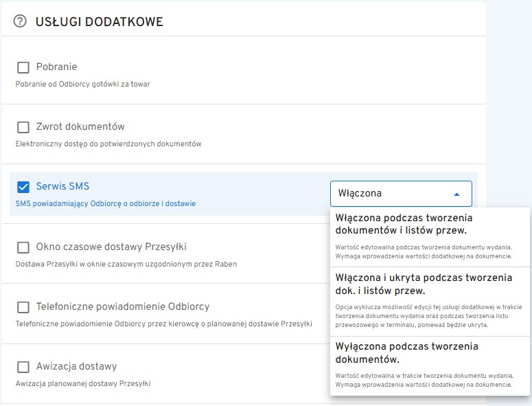Viewport: 532px width, 406px height.
Task: Collapse dropdown using the blue arrow
Action: pos(456,194)
